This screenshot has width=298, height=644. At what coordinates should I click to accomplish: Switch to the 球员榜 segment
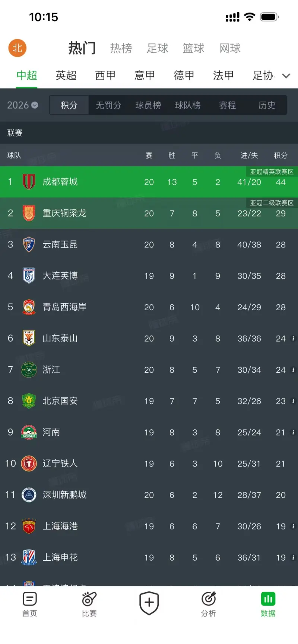click(x=148, y=105)
